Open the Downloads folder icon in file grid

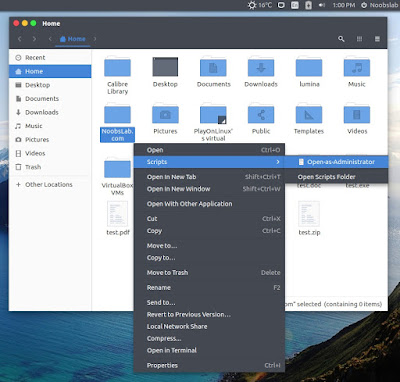click(x=261, y=67)
